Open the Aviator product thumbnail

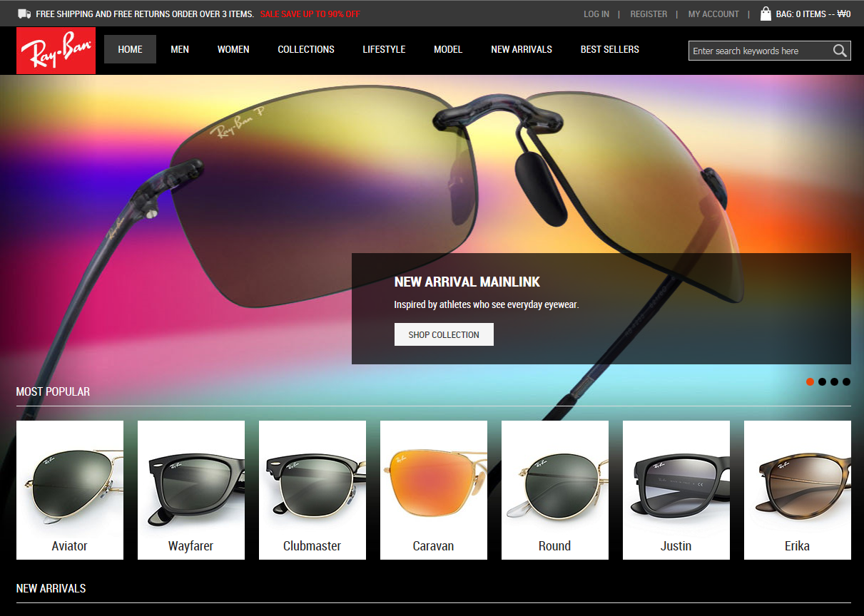tap(70, 490)
